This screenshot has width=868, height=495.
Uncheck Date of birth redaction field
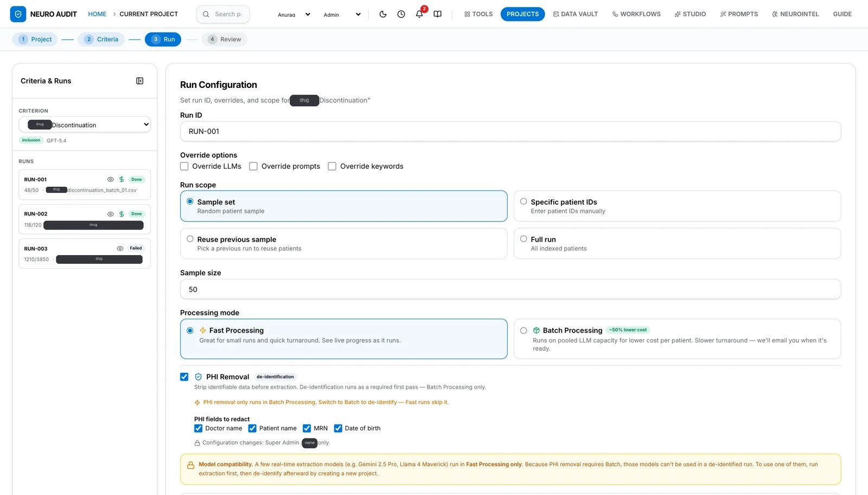pyautogui.click(x=338, y=428)
